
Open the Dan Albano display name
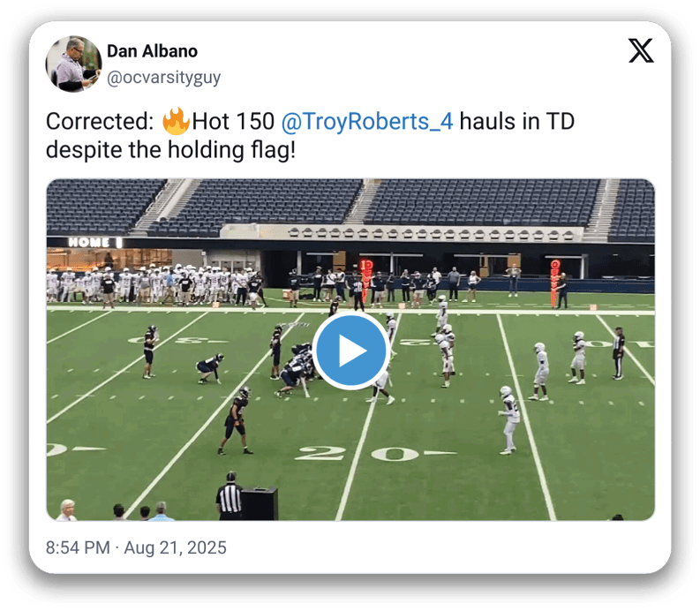click(152, 51)
